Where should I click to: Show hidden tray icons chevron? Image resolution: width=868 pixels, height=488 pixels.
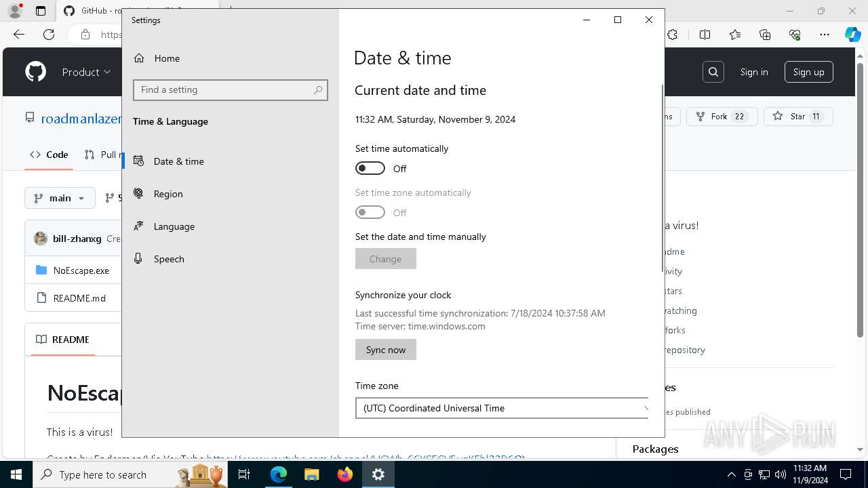click(x=731, y=474)
